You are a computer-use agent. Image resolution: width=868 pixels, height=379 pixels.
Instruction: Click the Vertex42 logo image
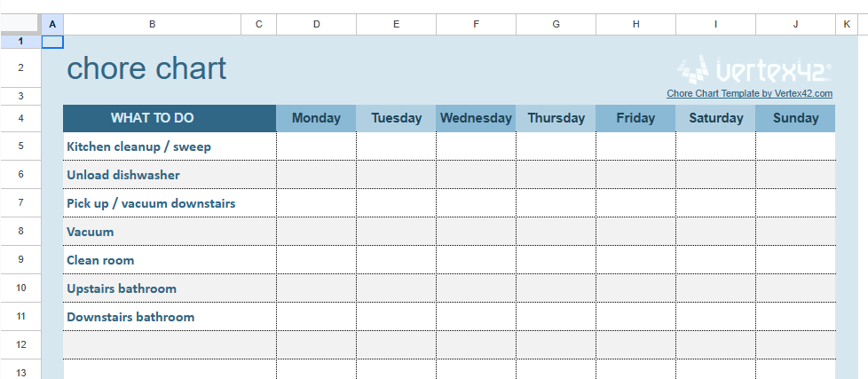coord(754,69)
